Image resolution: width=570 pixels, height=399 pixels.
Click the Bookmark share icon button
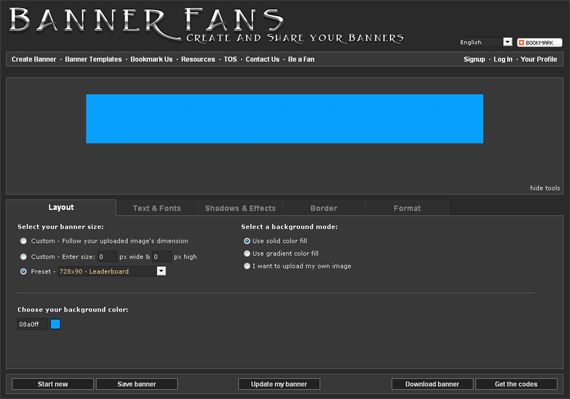pyautogui.click(x=539, y=43)
